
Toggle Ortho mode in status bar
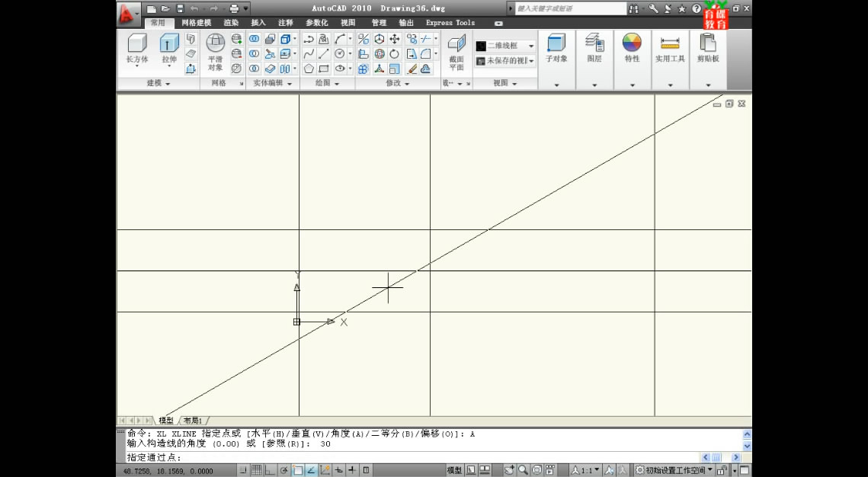pyautogui.click(x=270, y=470)
